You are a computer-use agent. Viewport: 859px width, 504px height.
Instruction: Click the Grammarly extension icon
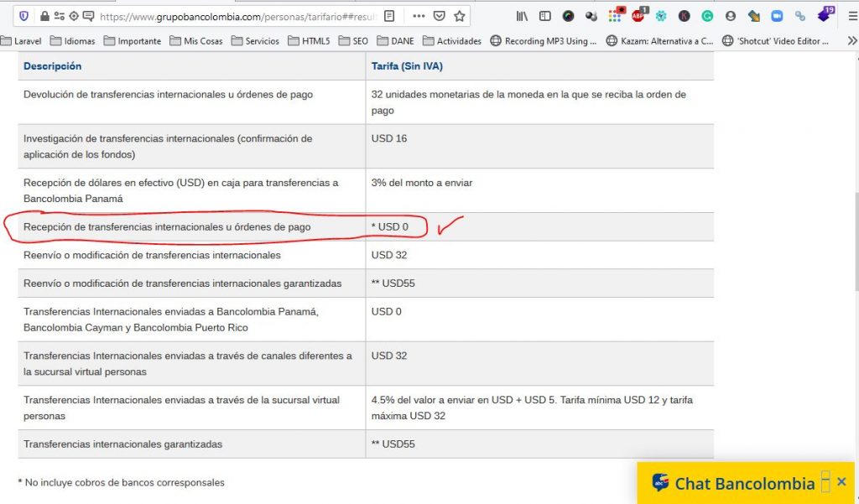pyautogui.click(x=707, y=17)
